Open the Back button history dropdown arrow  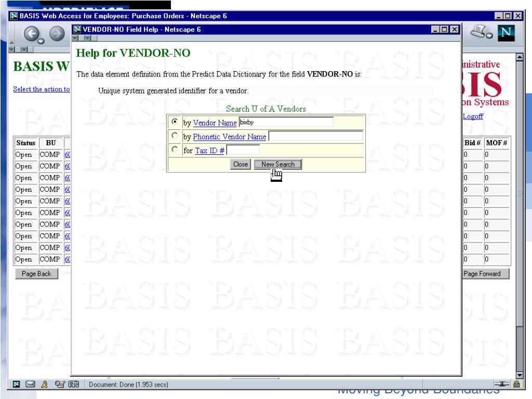(x=41, y=42)
